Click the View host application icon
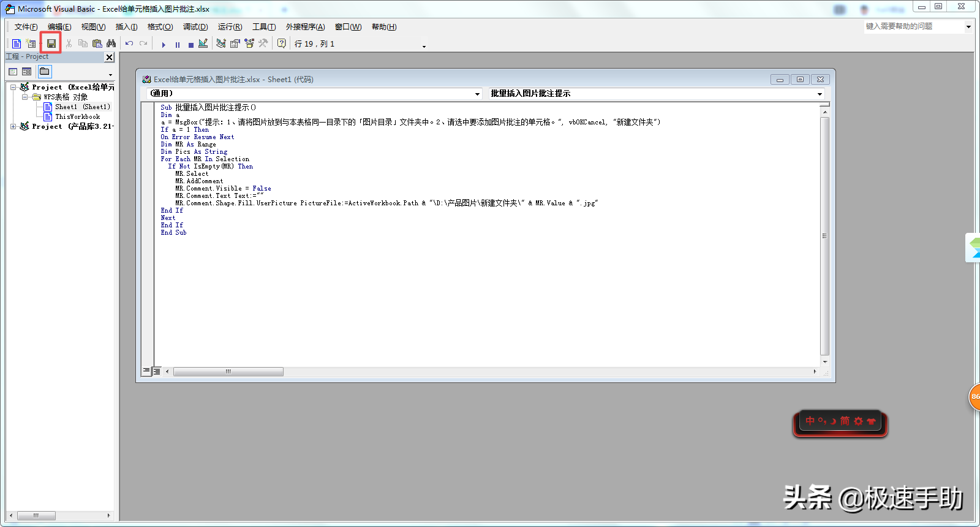This screenshot has width=980, height=527. point(17,44)
